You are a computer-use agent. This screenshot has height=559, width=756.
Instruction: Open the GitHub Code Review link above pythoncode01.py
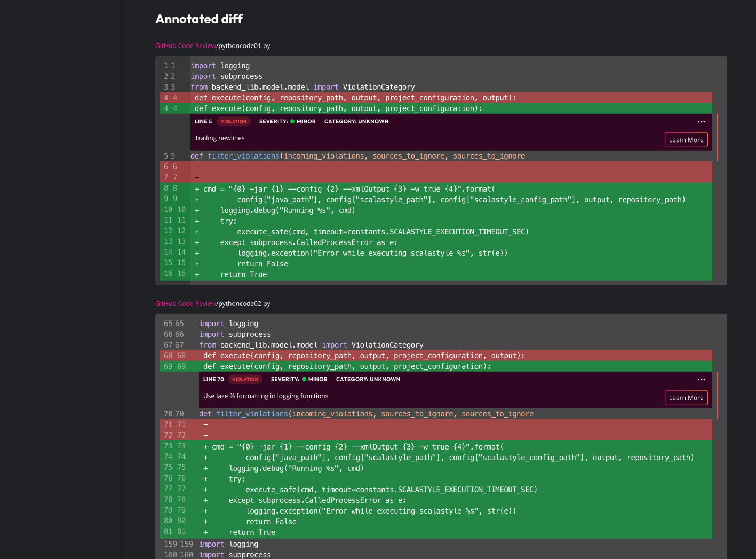185,46
